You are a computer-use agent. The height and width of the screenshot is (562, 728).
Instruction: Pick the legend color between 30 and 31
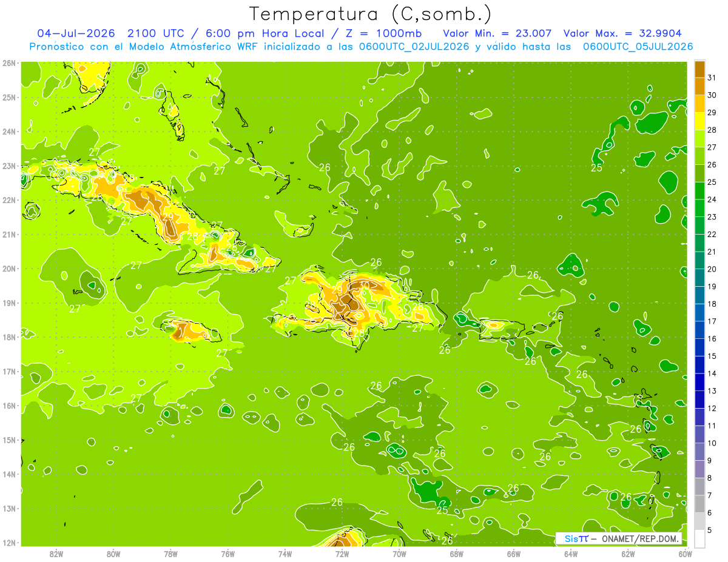(699, 87)
